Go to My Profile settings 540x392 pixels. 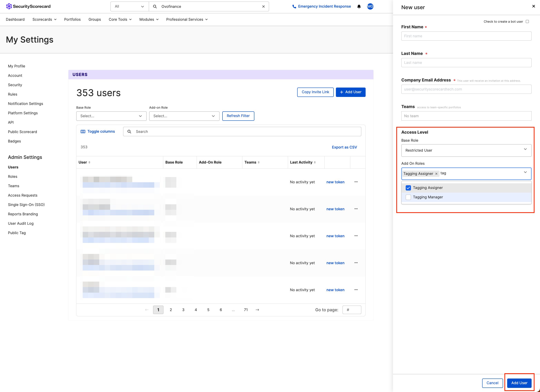pyautogui.click(x=16, y=66)
